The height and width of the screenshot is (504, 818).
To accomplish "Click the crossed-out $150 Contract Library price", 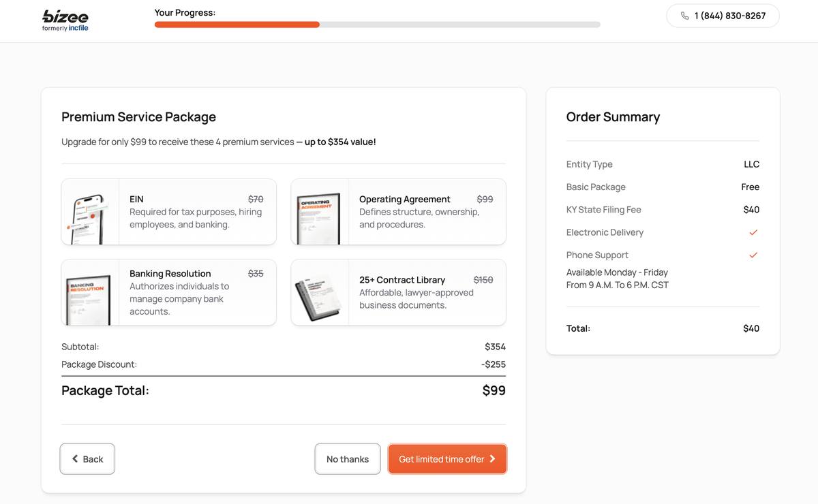I will 483,280.
